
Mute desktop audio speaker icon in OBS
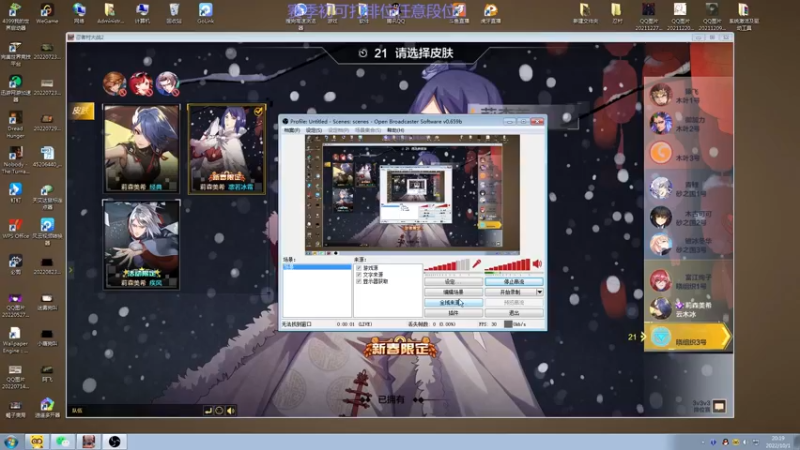pos(537,264)
